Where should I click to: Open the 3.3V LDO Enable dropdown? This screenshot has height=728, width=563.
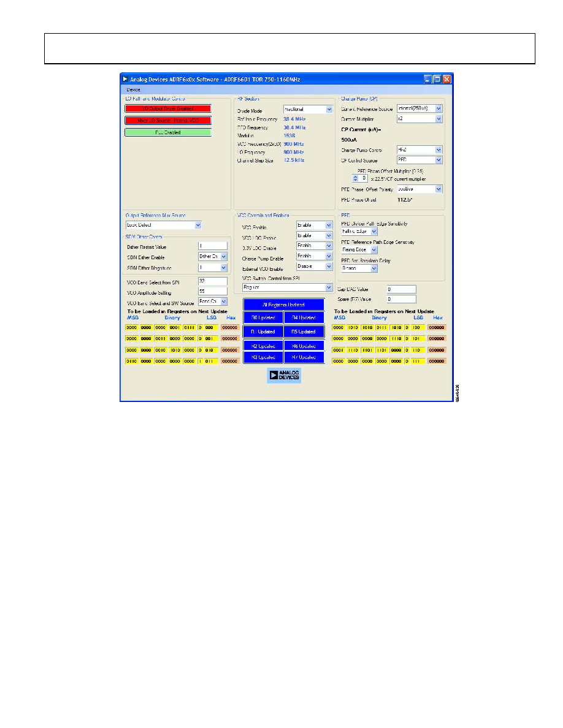pos(315,246)
